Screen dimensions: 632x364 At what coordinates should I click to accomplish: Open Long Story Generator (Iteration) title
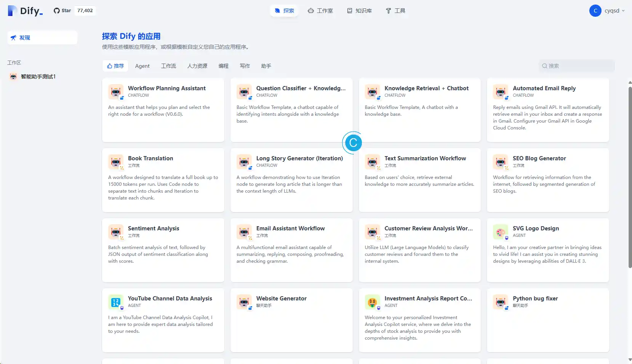coord(299,158)
